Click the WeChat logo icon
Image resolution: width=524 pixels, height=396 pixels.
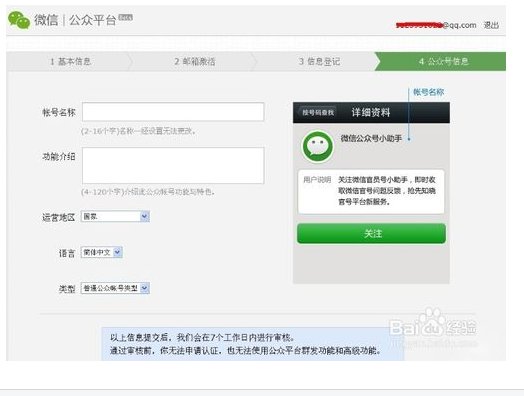(x=19, y=20)
